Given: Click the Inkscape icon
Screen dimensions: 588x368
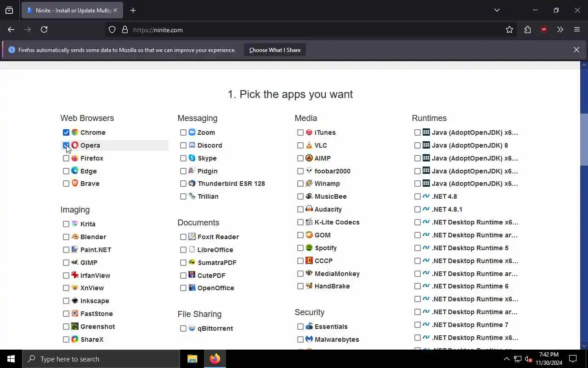Looking at the screenshot, I should click(75, 301).
